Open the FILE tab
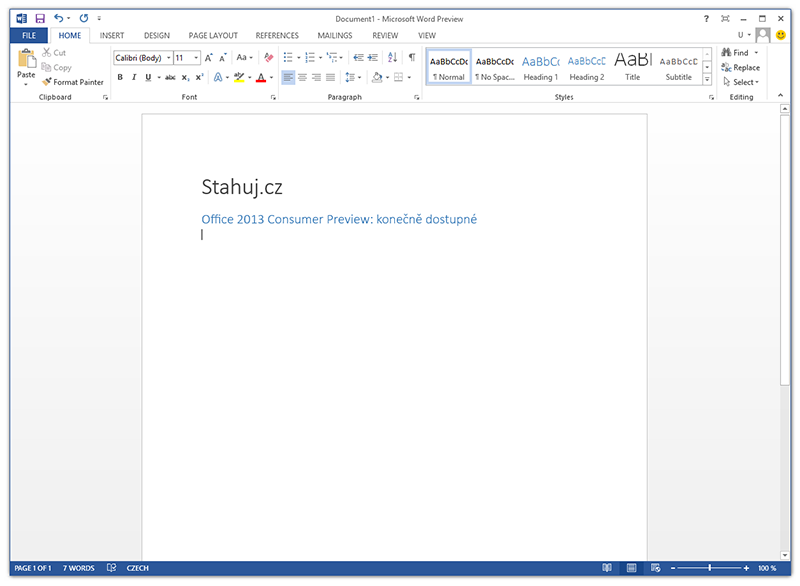Viewport: 800px width, 586px height. click(29, 35)
